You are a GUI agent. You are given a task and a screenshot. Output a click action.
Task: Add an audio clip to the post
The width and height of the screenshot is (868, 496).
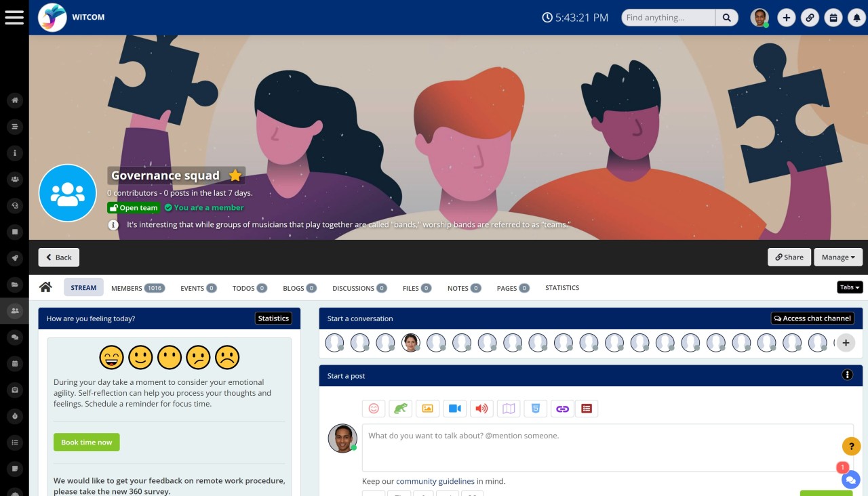(x=481, y=408)
